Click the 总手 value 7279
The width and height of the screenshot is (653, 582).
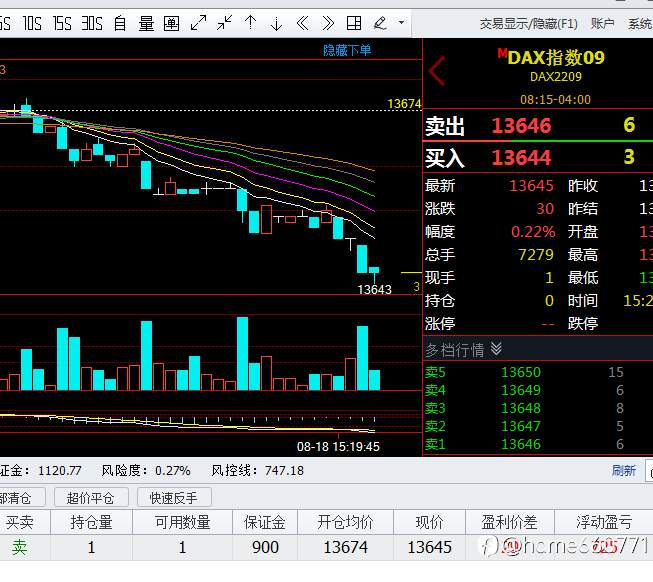click(536, 254)
